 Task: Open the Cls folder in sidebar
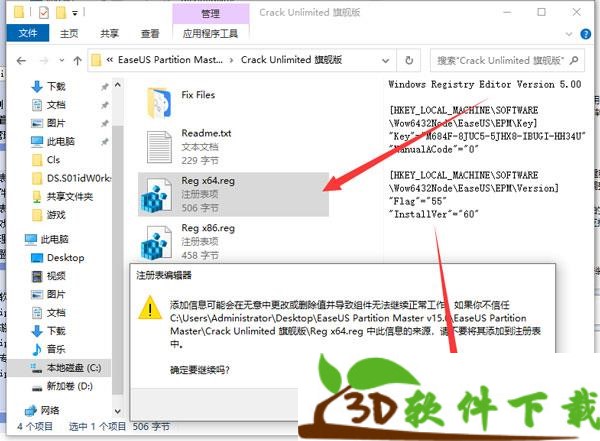[53, 160]
